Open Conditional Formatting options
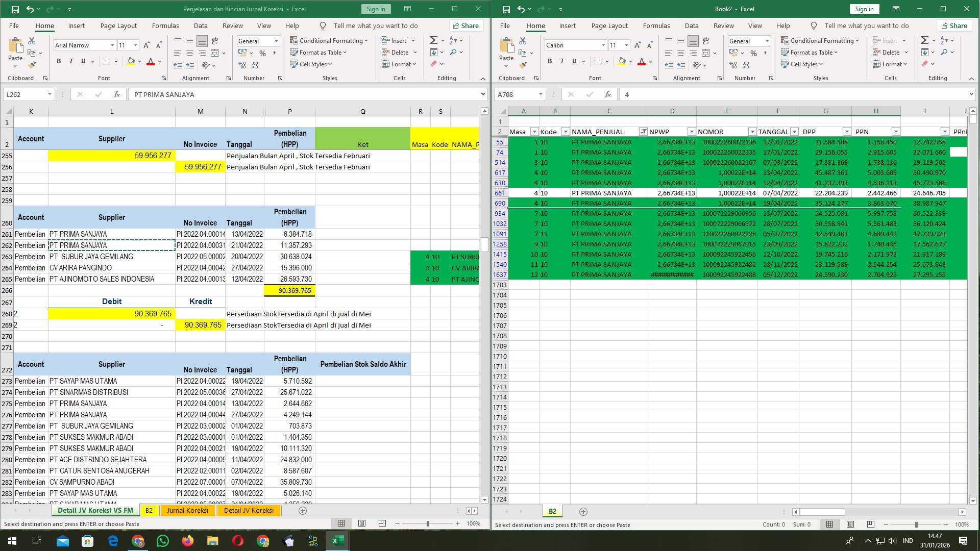 point(329,40)
